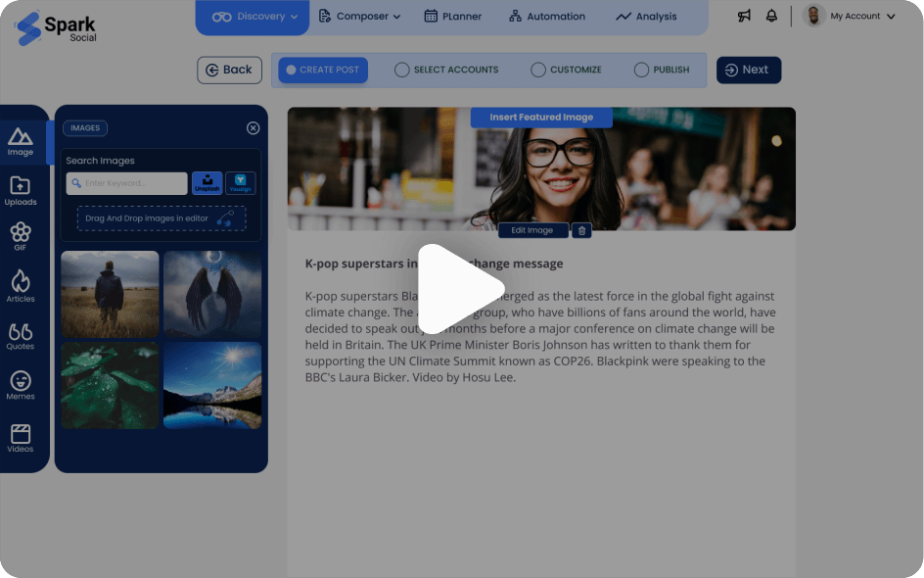Select Youzign as image source
The width and height of the screenshot is (924, 578).
[241, 183]
